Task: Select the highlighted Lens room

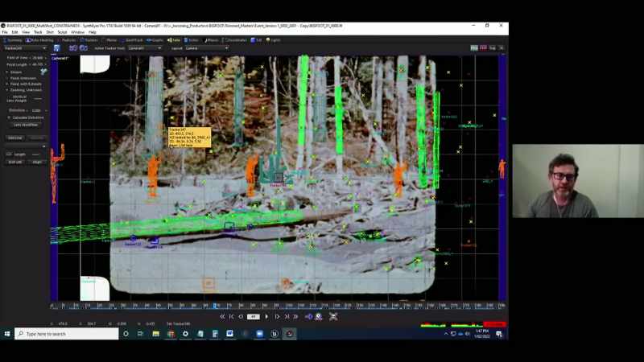Action: pyautogui.click(x=174, y=40)
